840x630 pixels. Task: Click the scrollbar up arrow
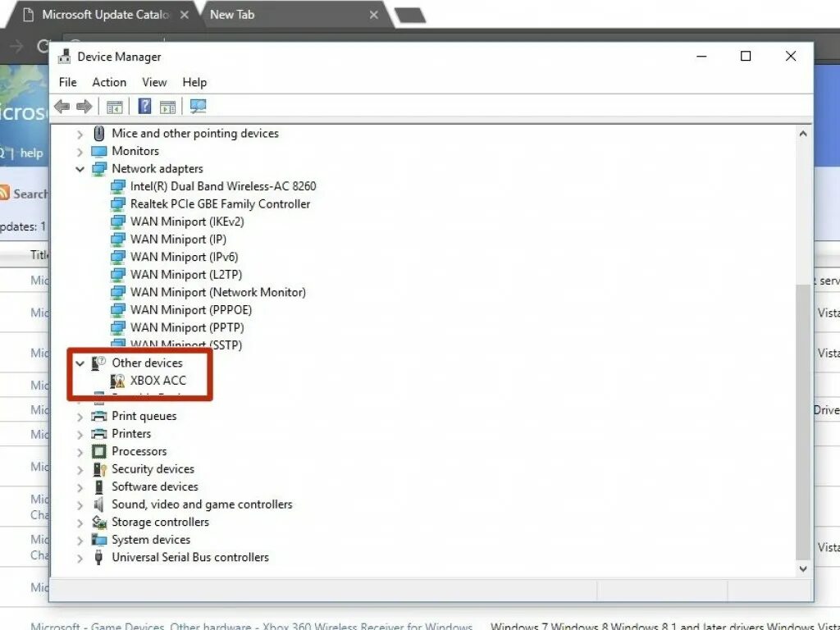(802, 134)
